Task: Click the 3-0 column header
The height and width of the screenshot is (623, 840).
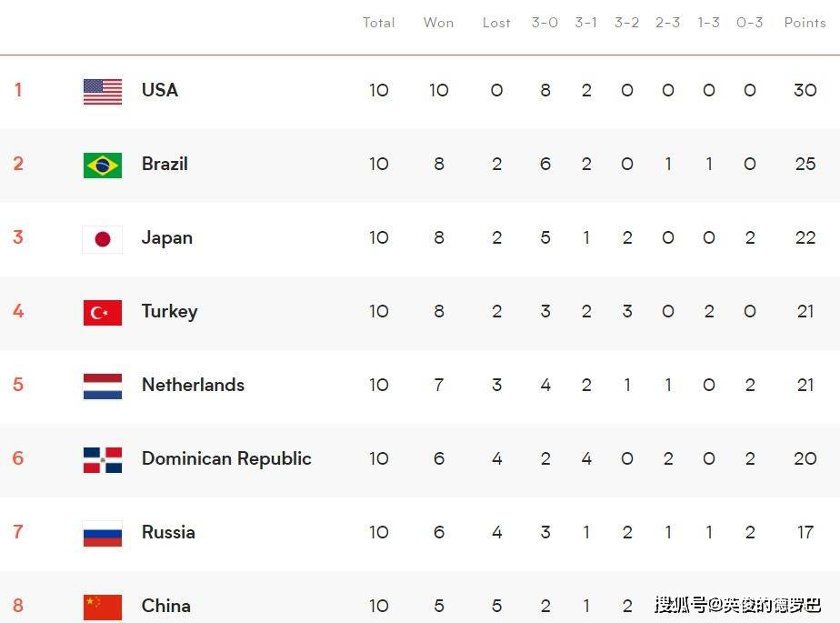Action: click(x=545, y=23)
